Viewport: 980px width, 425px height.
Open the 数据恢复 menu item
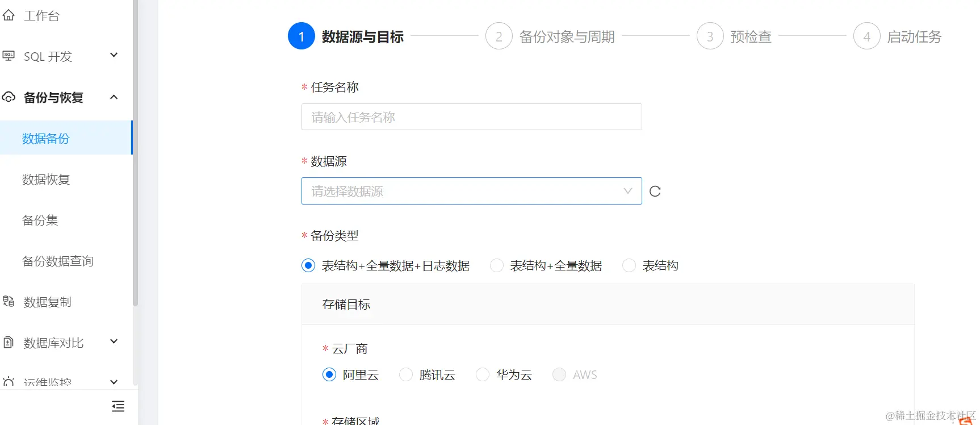pos(46,180)
